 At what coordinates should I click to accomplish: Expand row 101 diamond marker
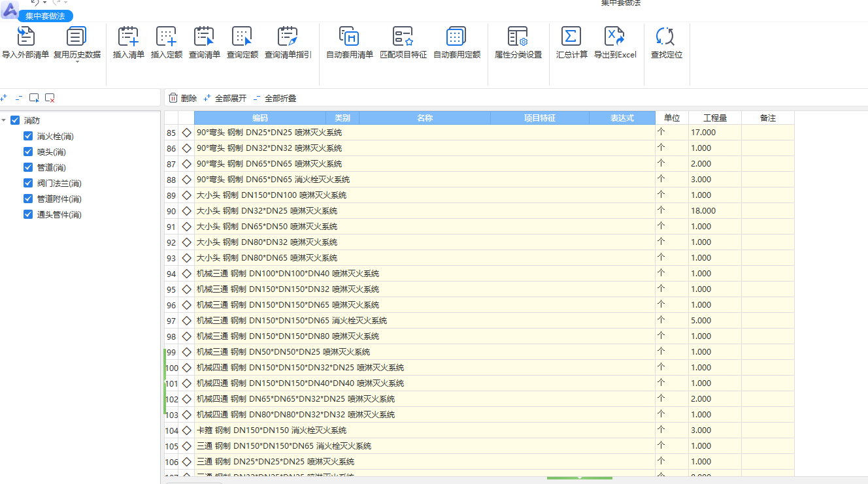coord(186,383)
